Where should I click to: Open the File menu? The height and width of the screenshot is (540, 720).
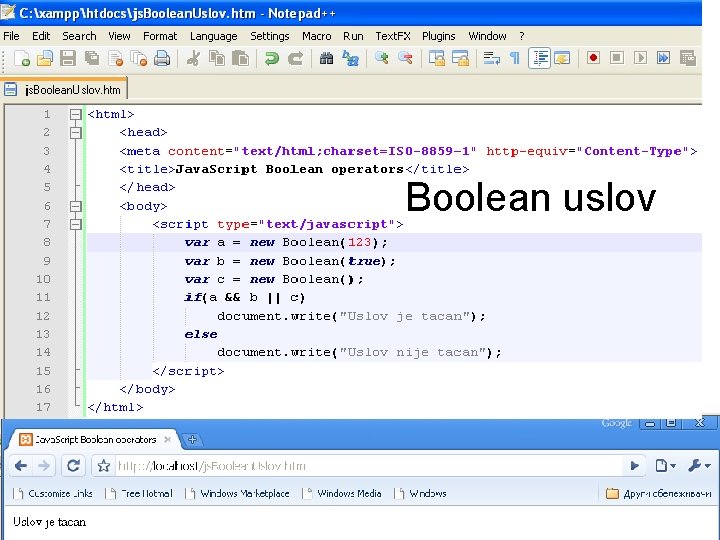11,36
